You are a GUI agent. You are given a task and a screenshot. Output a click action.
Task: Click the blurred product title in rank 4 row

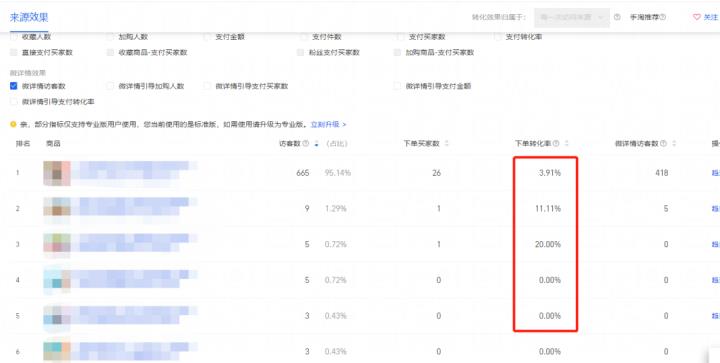(x=134, y=279)
